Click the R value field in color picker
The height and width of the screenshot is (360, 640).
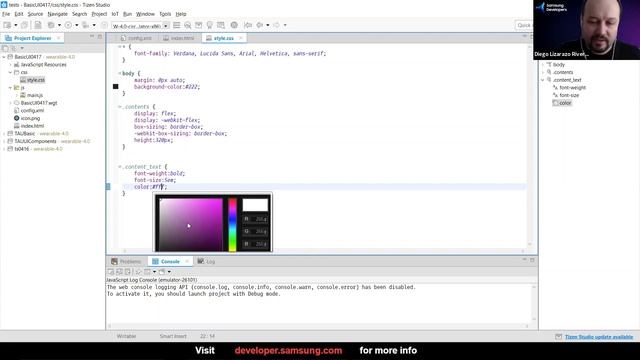tap(256, 219)
